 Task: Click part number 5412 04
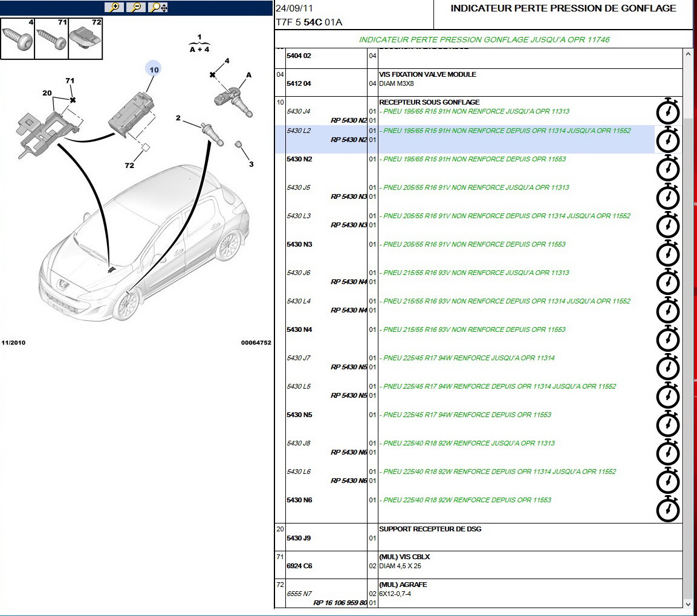click(x=299, y=83)
